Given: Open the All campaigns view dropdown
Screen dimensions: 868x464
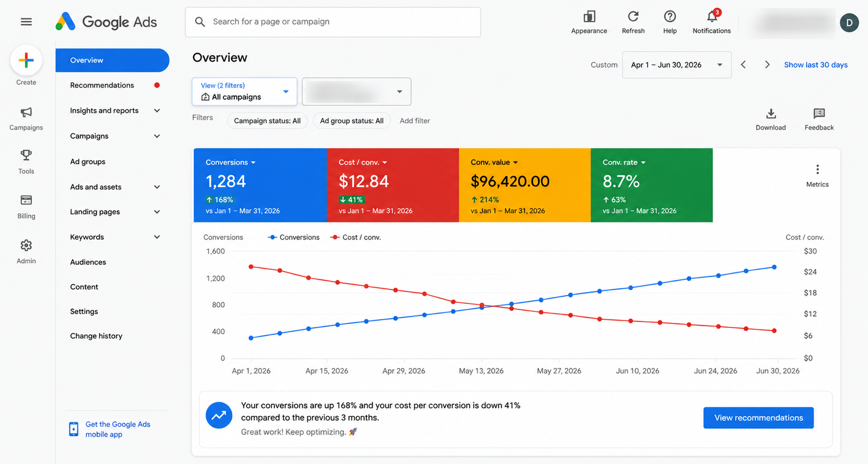Looking at the screenshot, I should 245,92.
